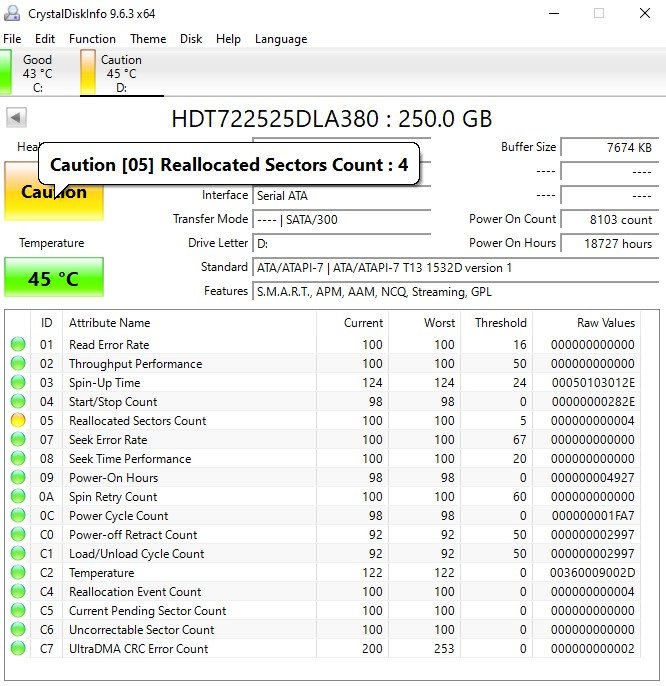Screen dimensions: 666x686
Task: Click green status dot for Uncorrectable Sector Count
Action: (18, 630)
